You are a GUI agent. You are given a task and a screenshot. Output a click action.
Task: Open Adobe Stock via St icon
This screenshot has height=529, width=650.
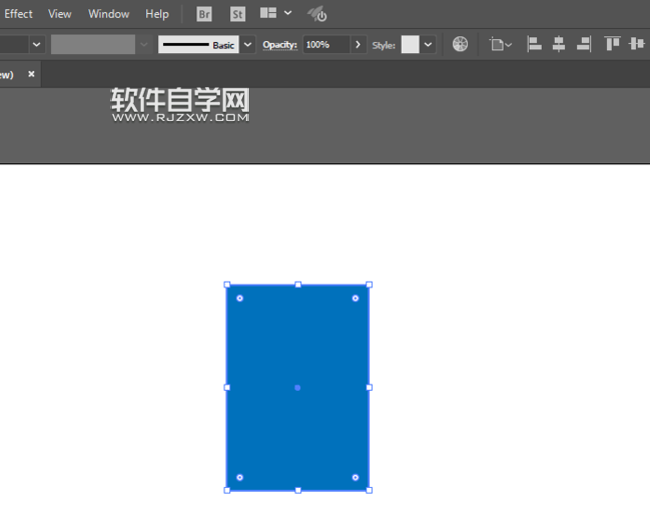click(x=238, y=15)
